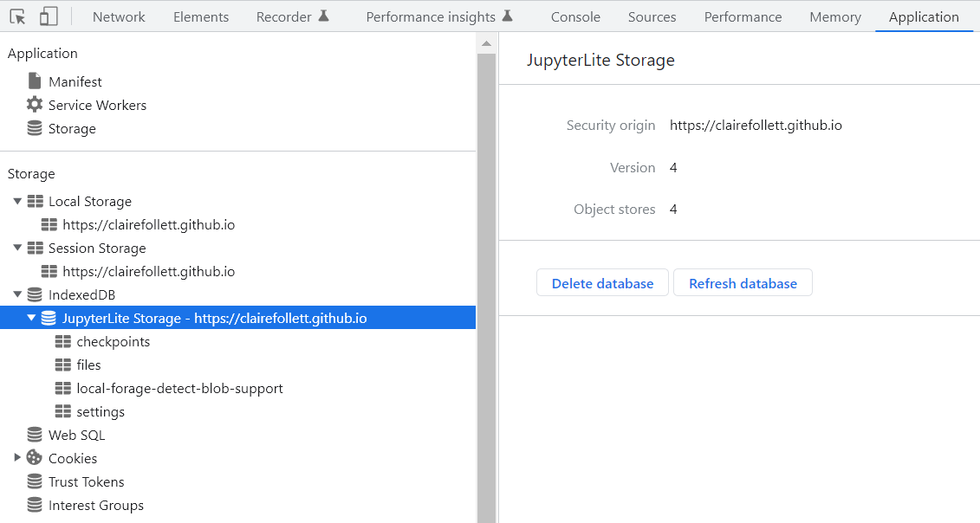Click the Trust Tokens database icon
Screen dimensions: 980x523
(x=35, y=481)
